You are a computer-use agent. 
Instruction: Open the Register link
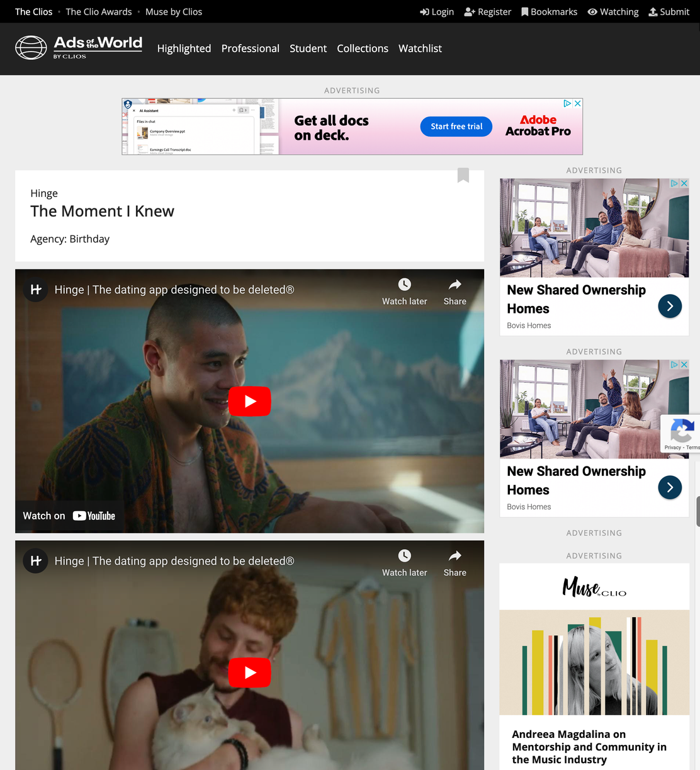[x=488, y=11]
